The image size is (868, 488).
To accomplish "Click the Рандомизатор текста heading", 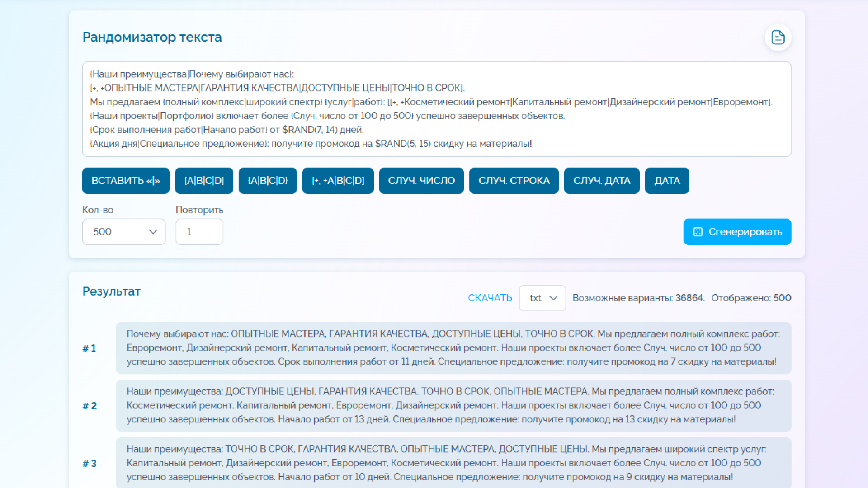I will point(152,37).
